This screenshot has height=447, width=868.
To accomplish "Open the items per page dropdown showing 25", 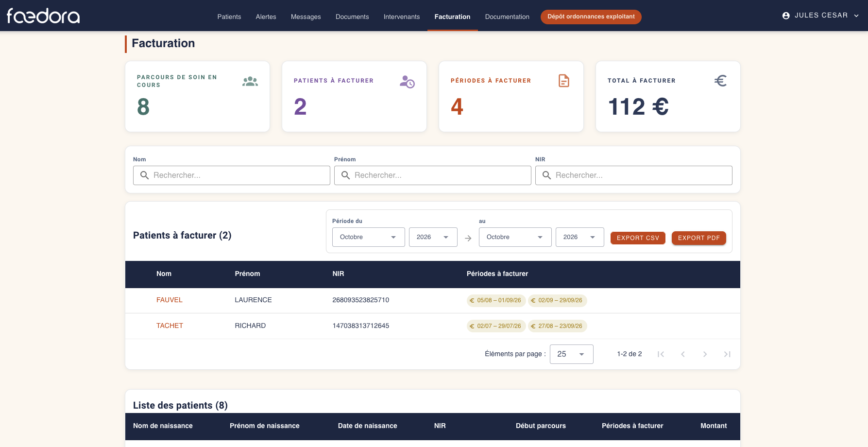I will pos(572,354).
